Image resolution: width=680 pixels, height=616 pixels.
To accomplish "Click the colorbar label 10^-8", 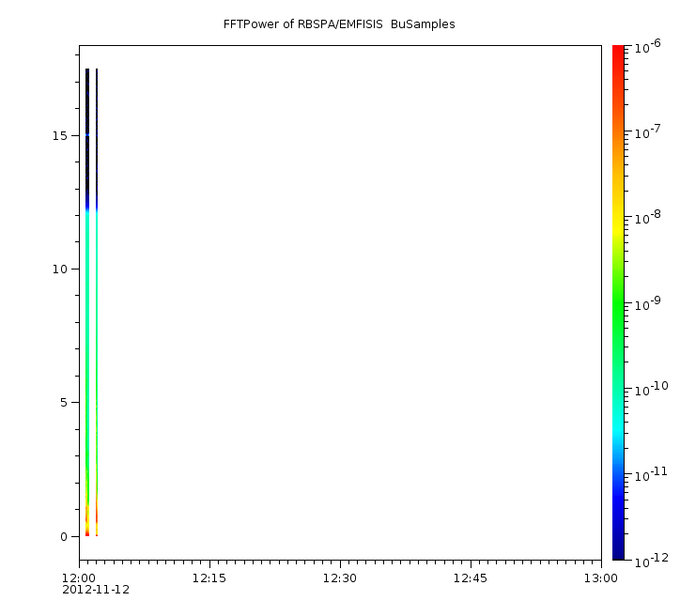I will (x=648, y=217).
